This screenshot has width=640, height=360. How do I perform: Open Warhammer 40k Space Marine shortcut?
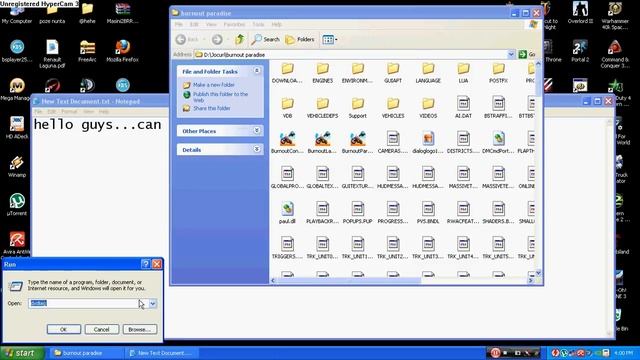(x=615, y=16)
